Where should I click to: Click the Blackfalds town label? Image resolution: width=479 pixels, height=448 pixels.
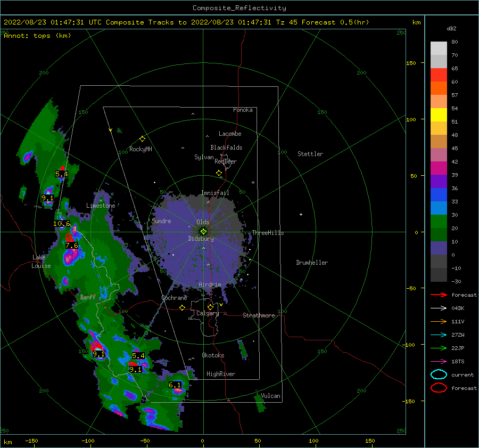226,148
